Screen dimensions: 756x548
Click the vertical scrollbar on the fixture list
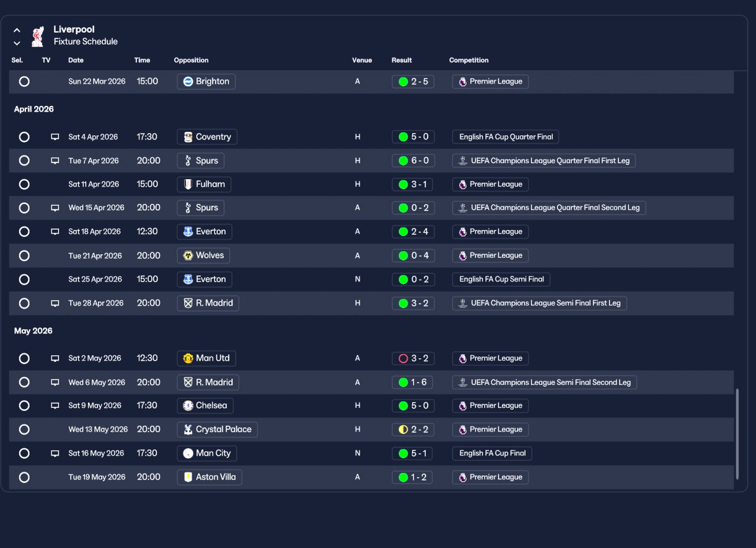pyautogui.click(x=737, y=433)
